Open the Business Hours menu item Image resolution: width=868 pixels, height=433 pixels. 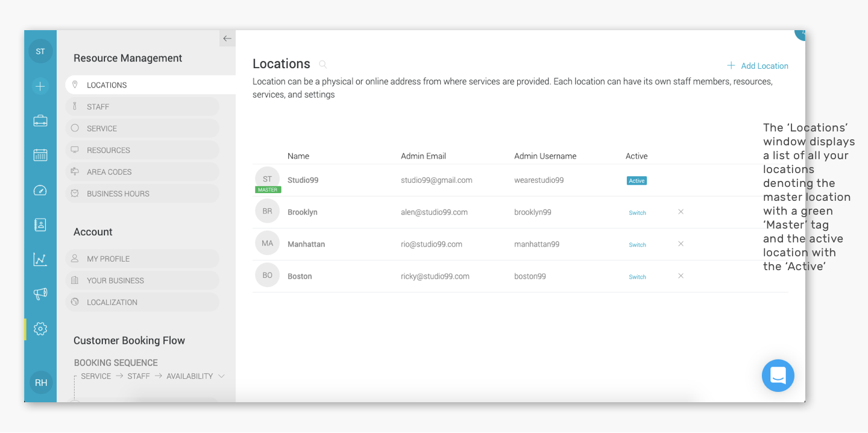click(142, 194)
